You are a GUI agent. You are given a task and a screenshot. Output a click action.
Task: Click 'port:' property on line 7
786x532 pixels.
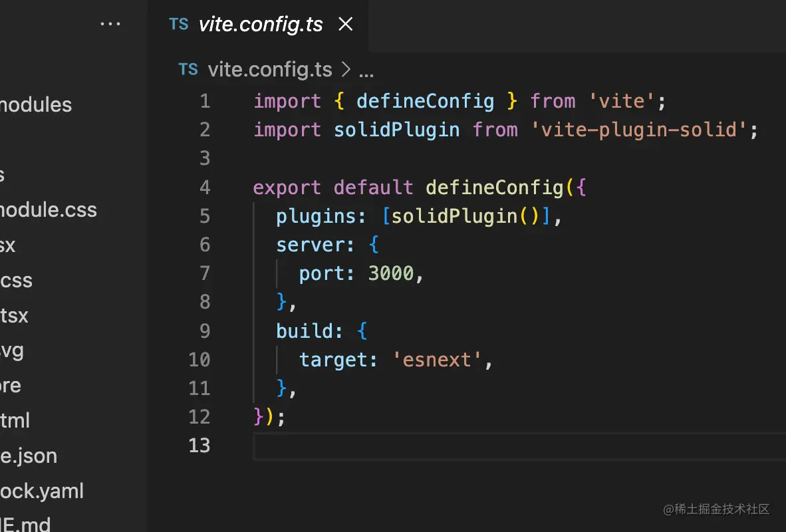pyautogui.click(x=327, y=273)
